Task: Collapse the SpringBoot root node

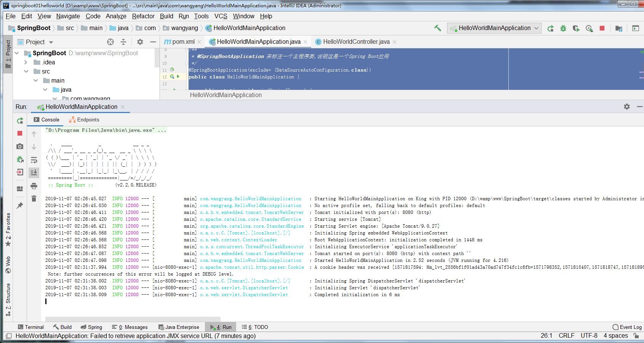Action: (17, 53)
